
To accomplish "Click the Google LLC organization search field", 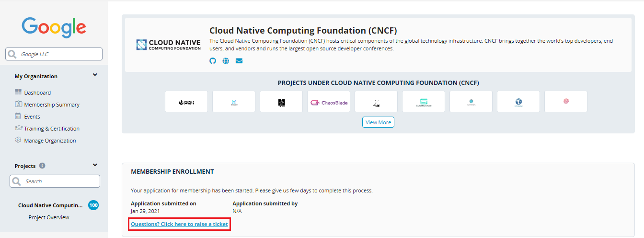I will tap(54, 54).
